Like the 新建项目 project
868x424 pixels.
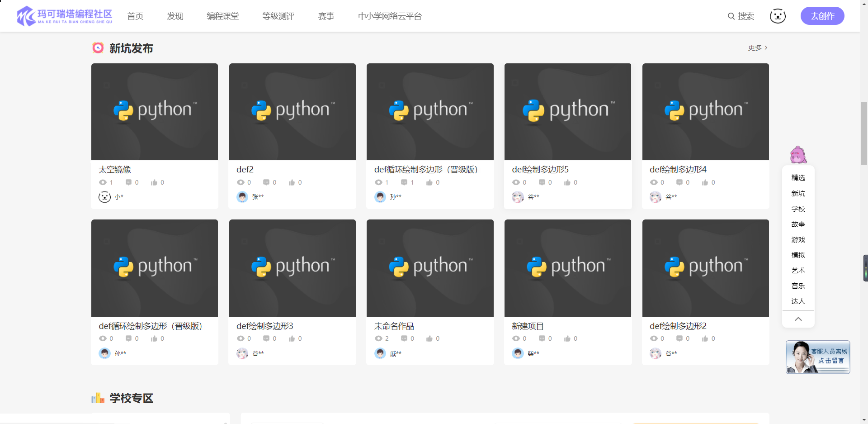click(567, 338)
